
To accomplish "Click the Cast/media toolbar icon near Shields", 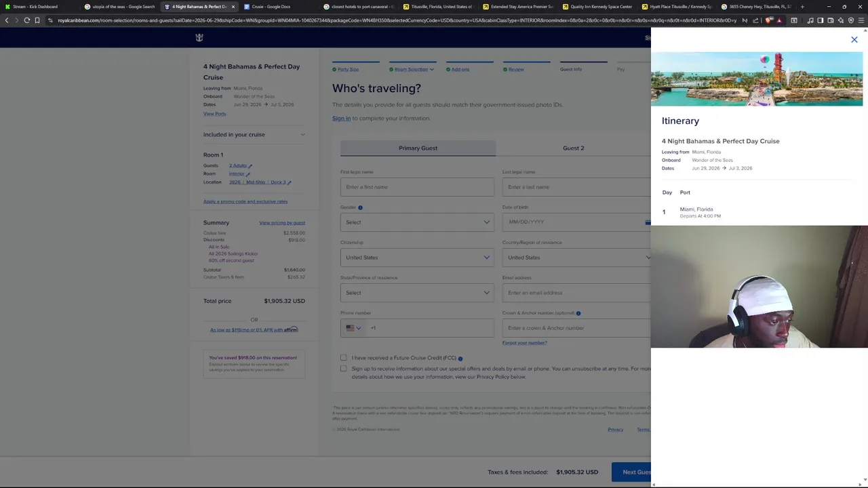I will tap(794, 20).
